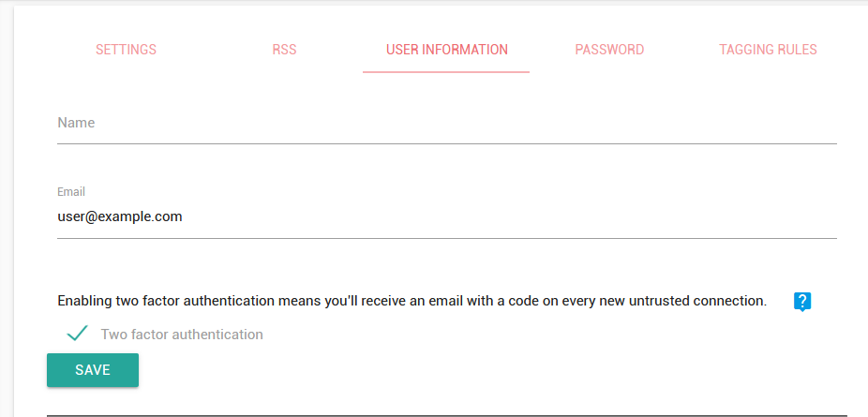Open the Tagging Rules tab
868x417 pixels.
click(x=768, y=50)
